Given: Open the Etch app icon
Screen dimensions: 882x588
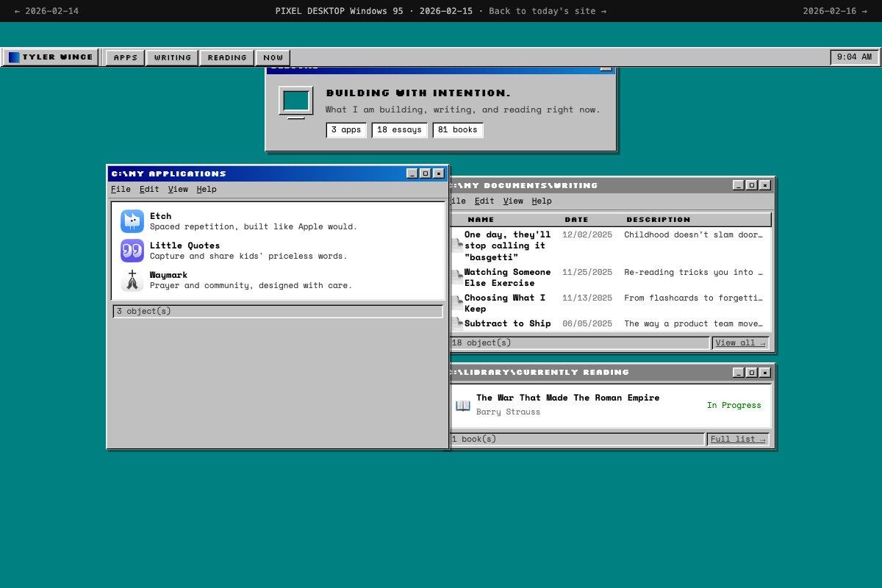Looking at the screenshot, I should coord(132,221).
